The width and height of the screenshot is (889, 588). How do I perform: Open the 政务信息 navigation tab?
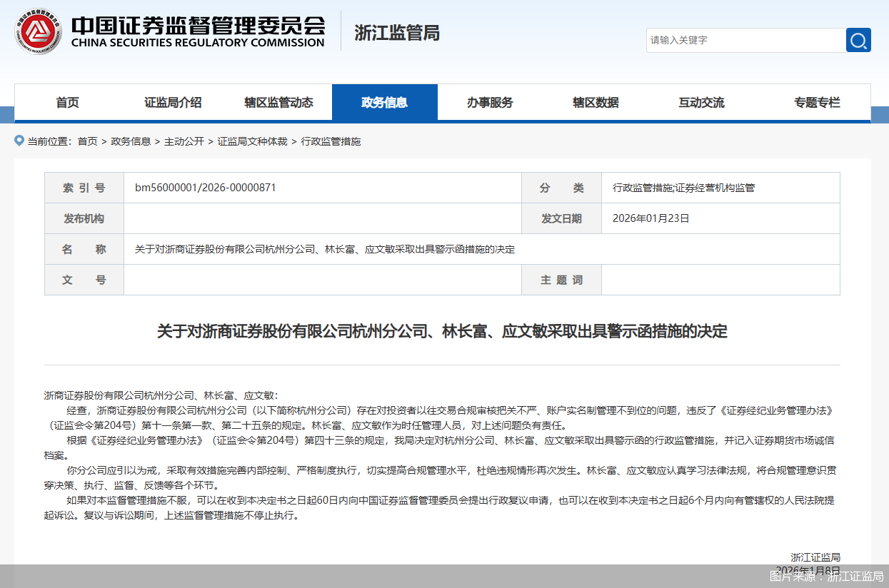pyautogui.click(x=384, y=102)
